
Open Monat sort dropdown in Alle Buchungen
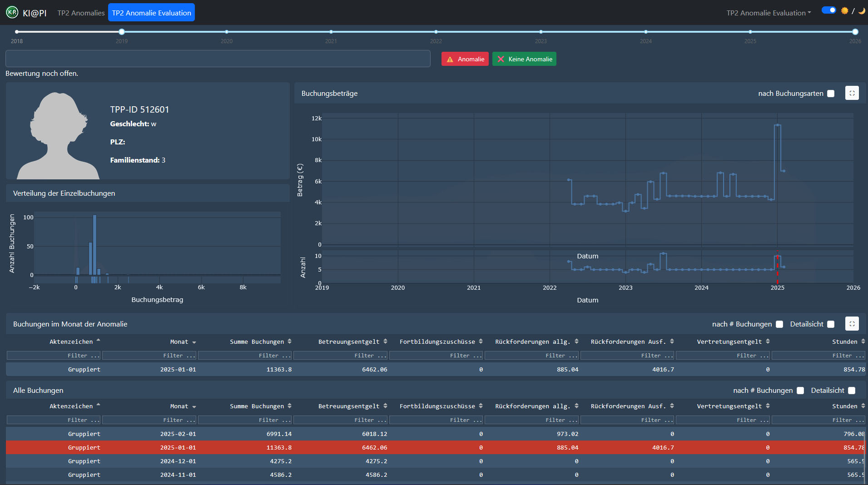(194, 407)
